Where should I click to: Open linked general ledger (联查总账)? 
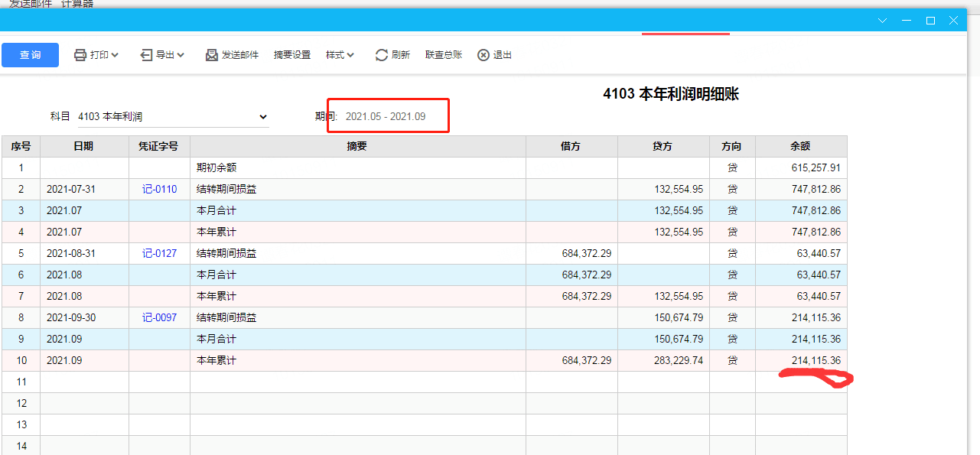click(x=444, y=55)
